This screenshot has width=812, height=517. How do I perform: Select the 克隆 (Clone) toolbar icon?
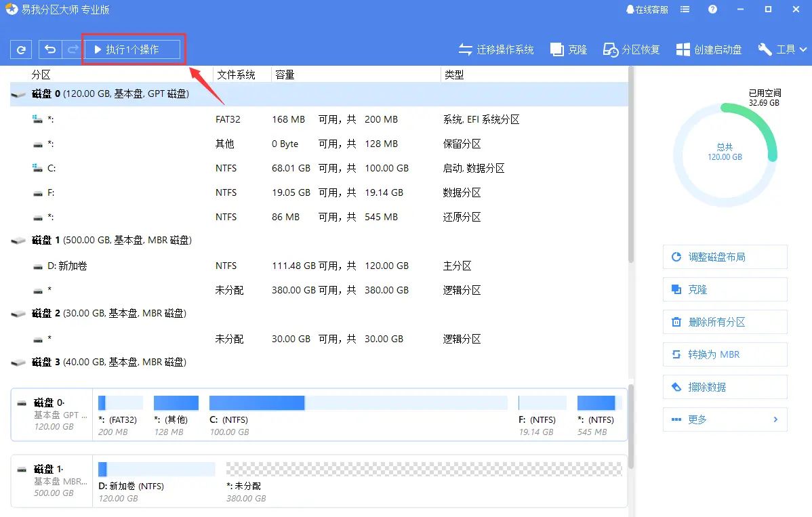(568, 49)
